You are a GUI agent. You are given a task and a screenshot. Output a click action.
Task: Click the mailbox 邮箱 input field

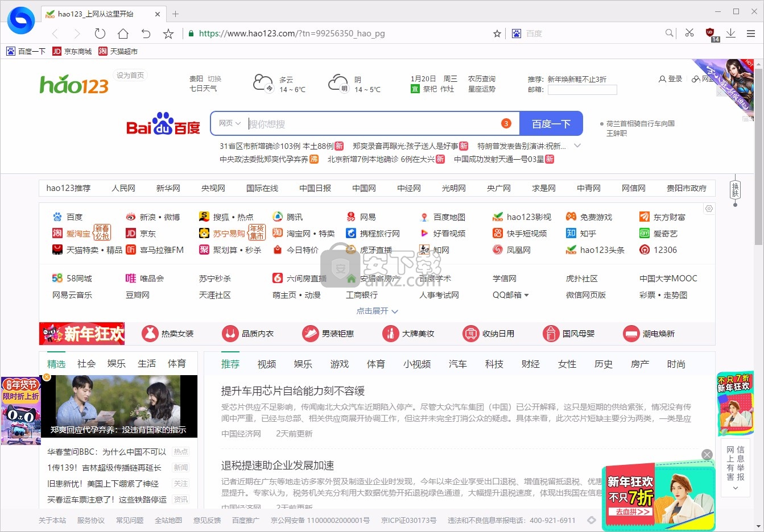pyautogui.click(x=582, y=89)
